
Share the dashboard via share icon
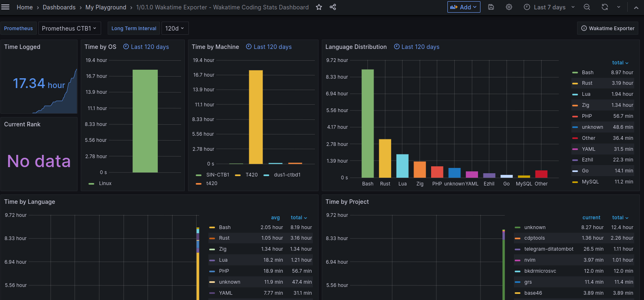tap(333, 7)
